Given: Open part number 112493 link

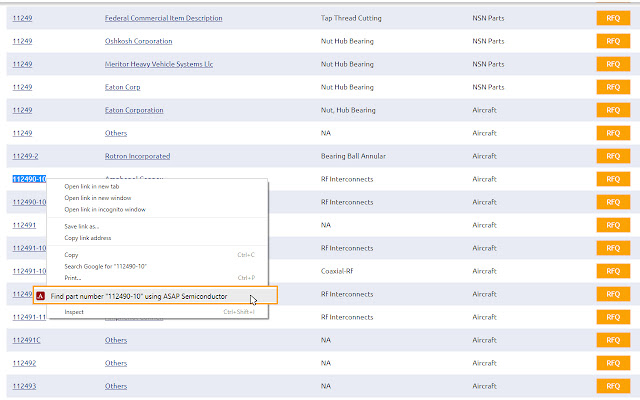Looking at the screenshot, I should 24,386.
